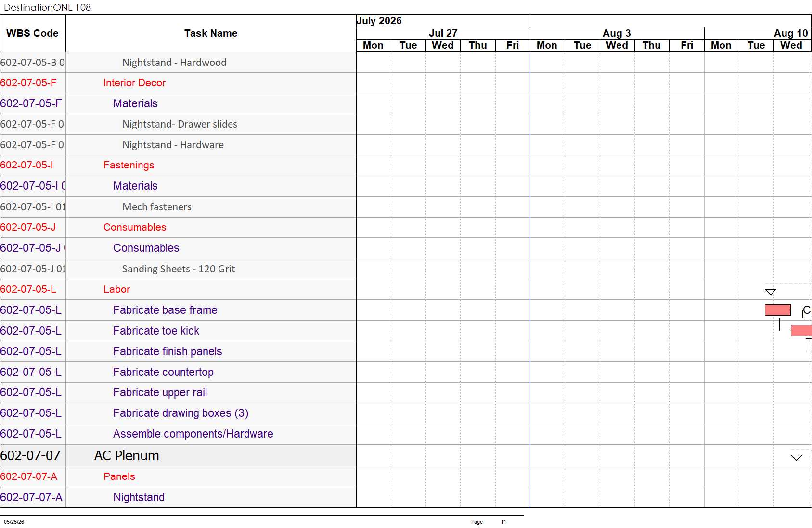
Task: Select Fabricate toe kick task
Action: [156, 331]
